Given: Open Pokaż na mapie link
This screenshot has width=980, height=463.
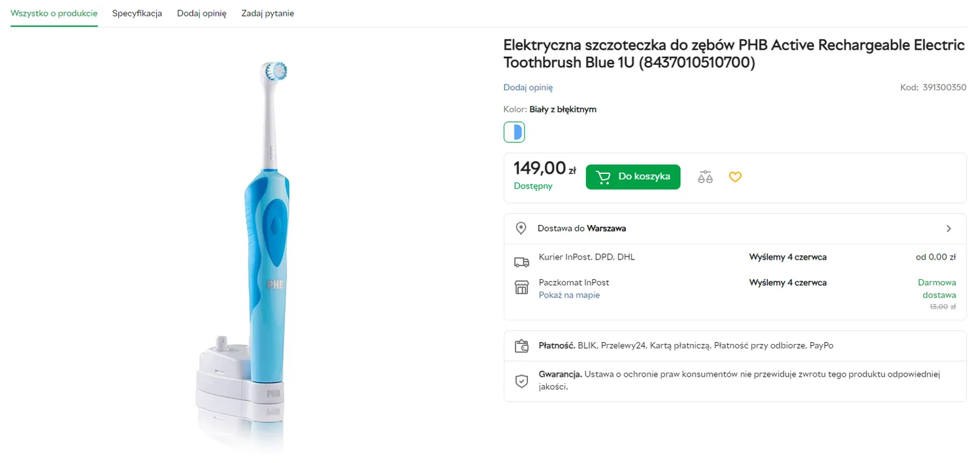Looking at the screenshot, I should 569,295.
